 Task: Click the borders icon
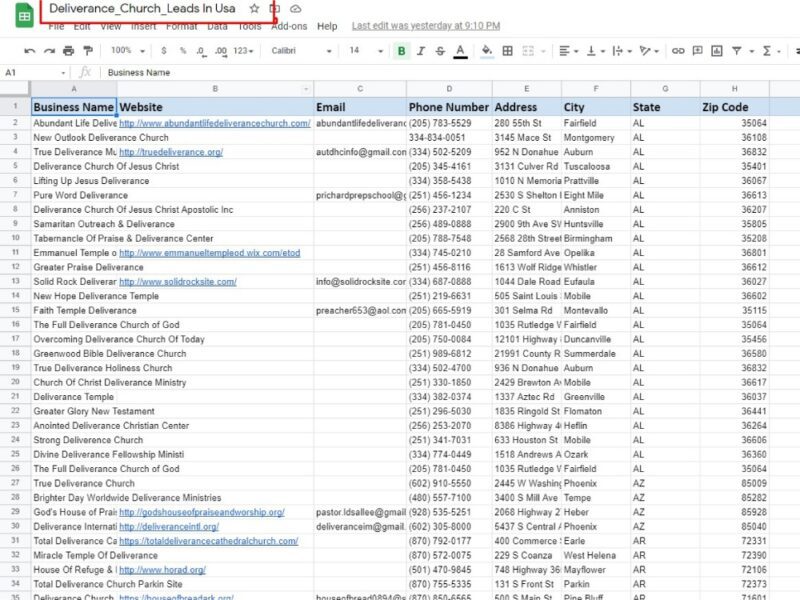[x=508, y=50]
